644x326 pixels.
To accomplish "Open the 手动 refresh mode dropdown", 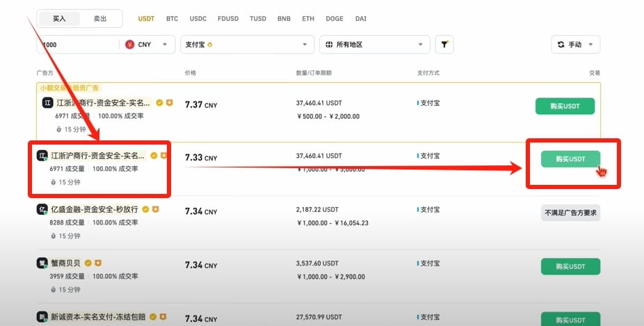I will 575,44.
